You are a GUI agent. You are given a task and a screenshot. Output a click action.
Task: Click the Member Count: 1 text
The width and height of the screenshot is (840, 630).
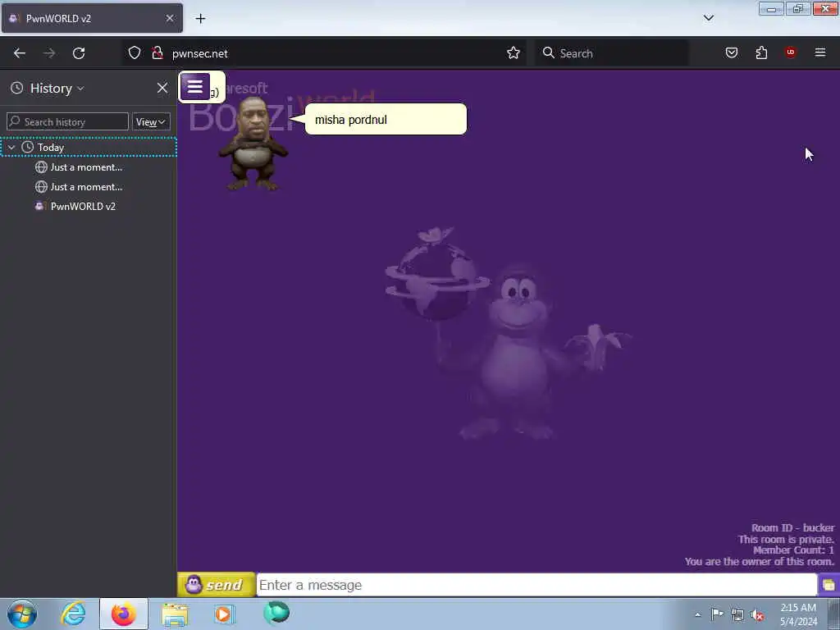[793, 550]
